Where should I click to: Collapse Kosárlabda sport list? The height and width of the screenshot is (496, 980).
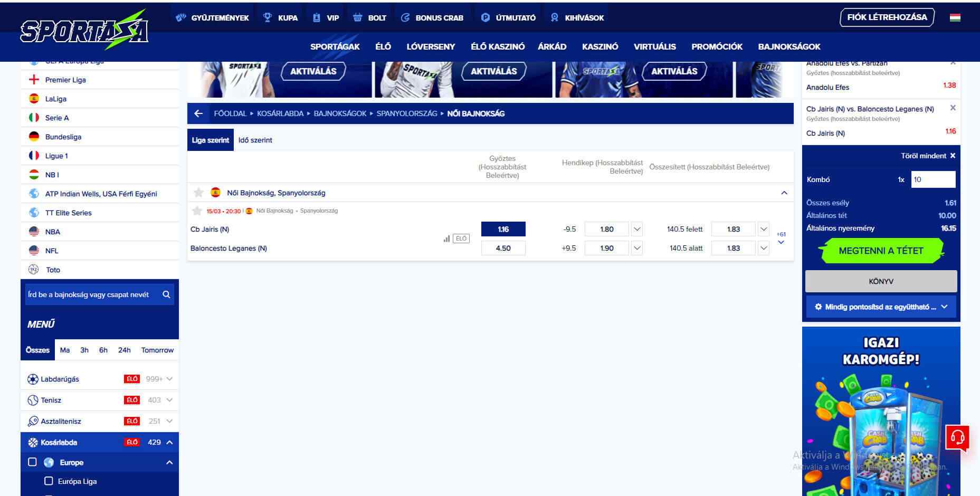pyautogui.click(x=169, y=442)
